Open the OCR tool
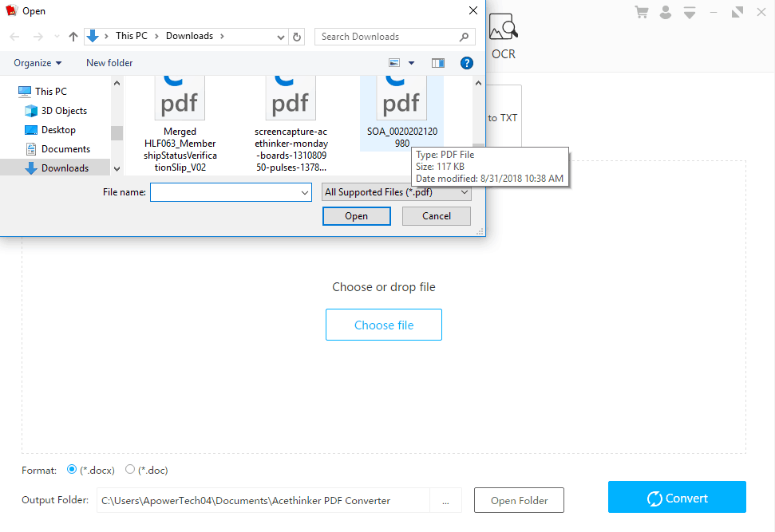The height and width of the screenshot is (532, 775). point(504,36)
